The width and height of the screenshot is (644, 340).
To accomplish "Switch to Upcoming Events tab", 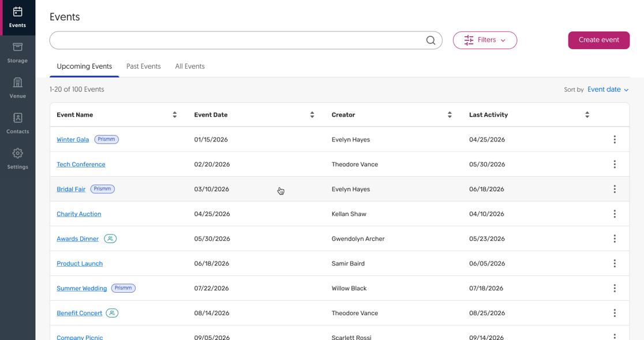I will click(84, 66).
